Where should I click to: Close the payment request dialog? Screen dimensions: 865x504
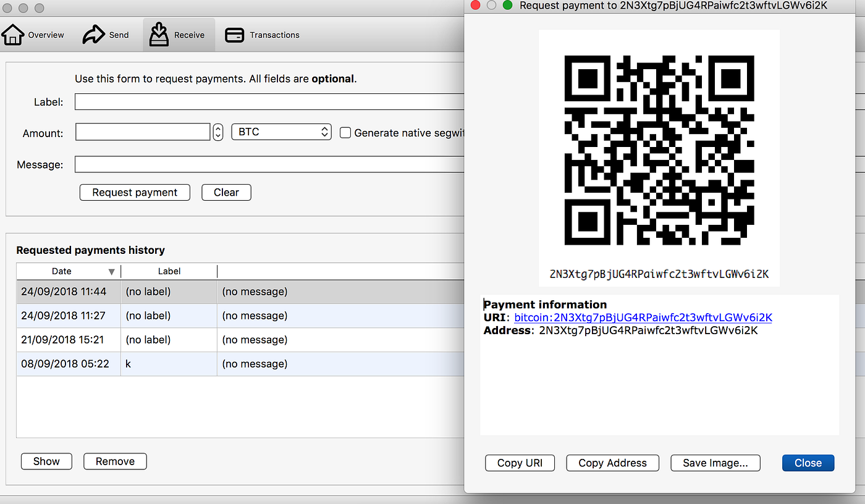coord(808,463)
